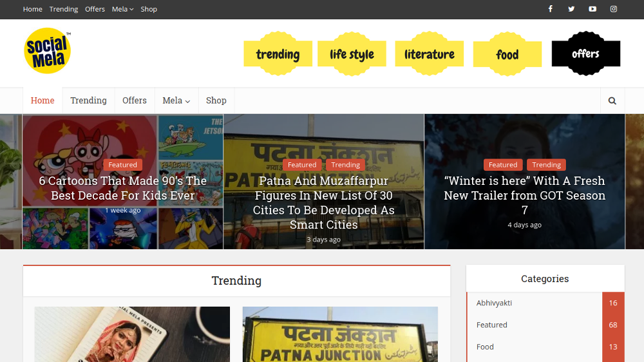Select the Abhivyakti category
This screenshot has width=644, height=362.
(495, 303)
